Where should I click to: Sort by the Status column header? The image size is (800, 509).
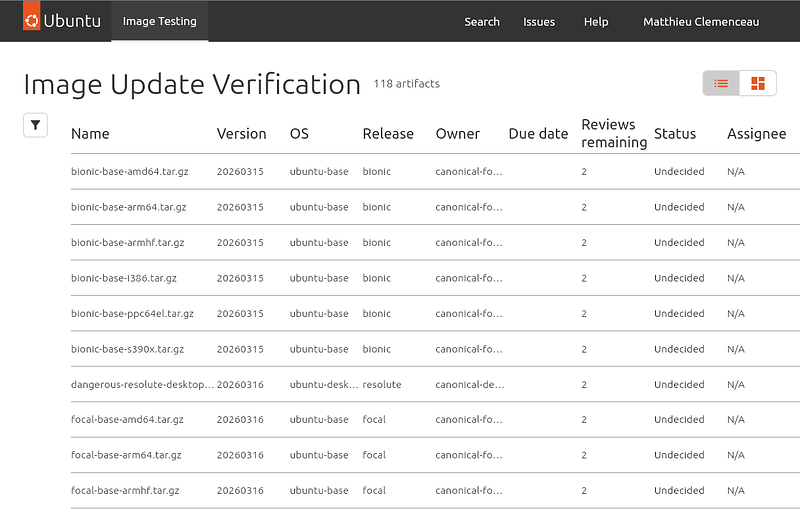click(675, 134)
